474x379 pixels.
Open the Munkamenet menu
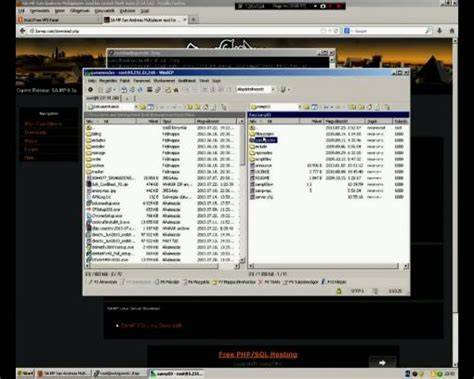(x=164, y=81)
